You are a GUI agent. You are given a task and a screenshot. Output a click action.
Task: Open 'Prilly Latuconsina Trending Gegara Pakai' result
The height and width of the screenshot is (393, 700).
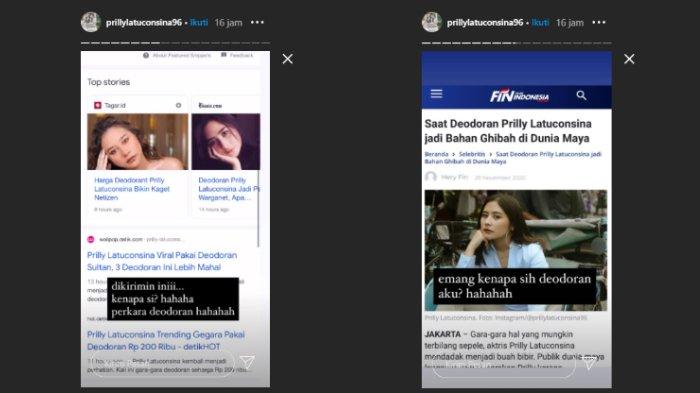[166, 340]
